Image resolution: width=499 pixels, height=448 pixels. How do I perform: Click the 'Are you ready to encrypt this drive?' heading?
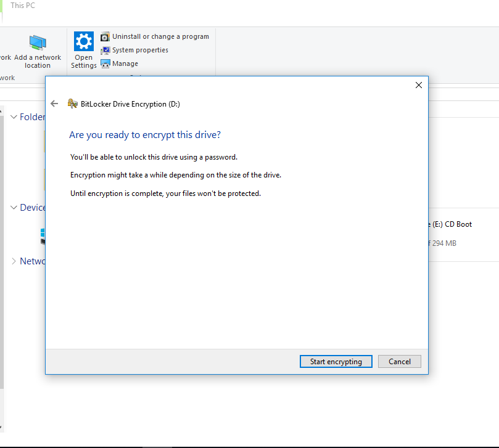tap(145, 135)
